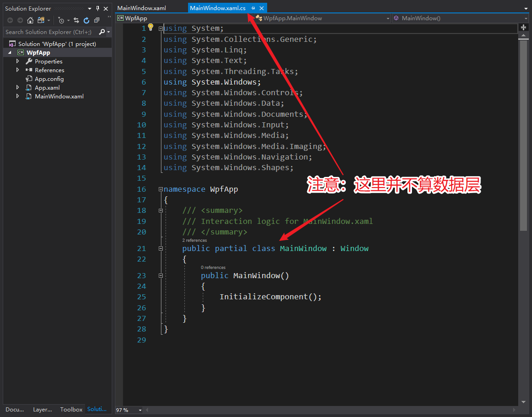Focus the Search Solution Explorer field
Image resolution: width=532 pixels, height=417 pixels.
coord(50,32)
